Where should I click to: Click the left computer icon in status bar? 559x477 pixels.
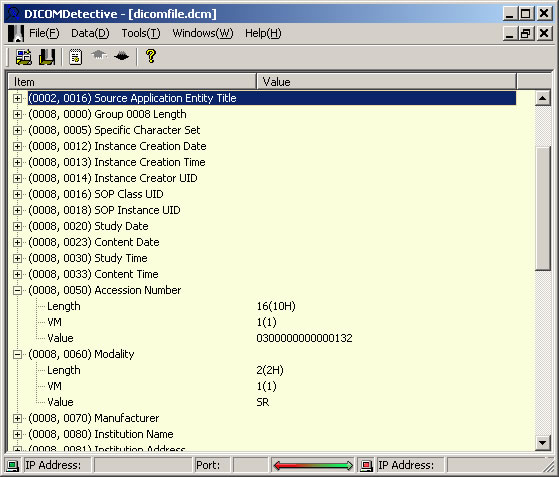click(x=13, y=465)
